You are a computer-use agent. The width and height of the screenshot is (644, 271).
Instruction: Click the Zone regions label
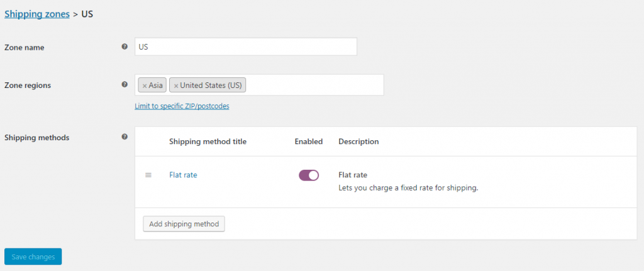28,86
